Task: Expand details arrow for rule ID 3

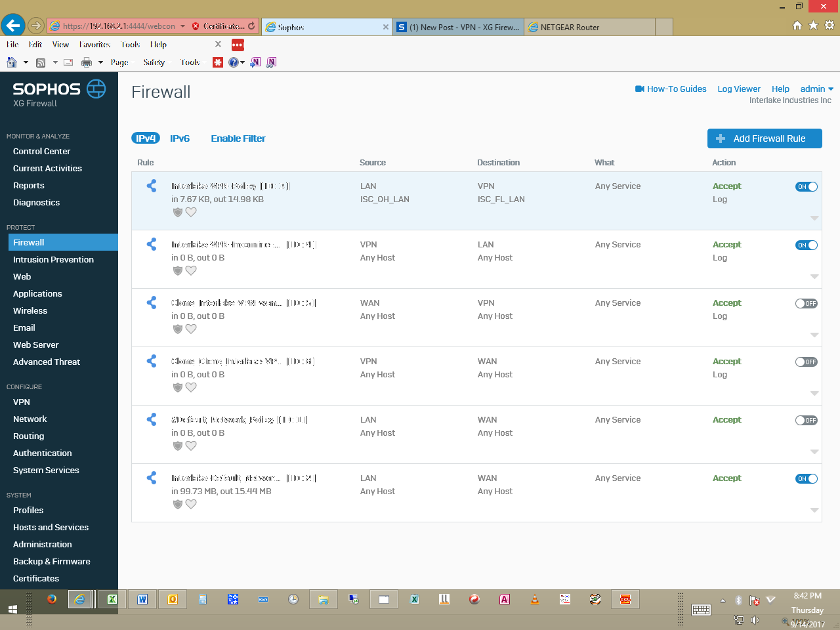Action: pyautogui.click(x=814, y=218)
